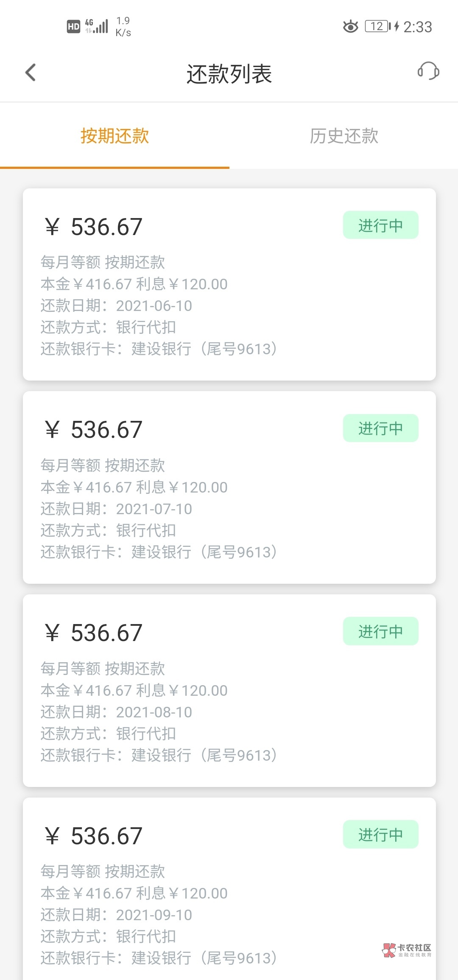This screenshot has height=980, width=458.
Task: Open customer service headset icon
Action: click(428, 71)
